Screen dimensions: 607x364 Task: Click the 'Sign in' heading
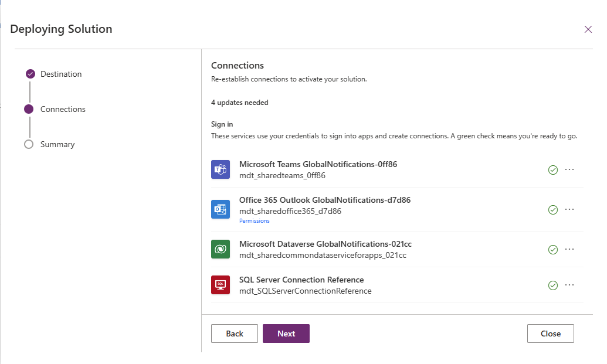tap(222, 124)
